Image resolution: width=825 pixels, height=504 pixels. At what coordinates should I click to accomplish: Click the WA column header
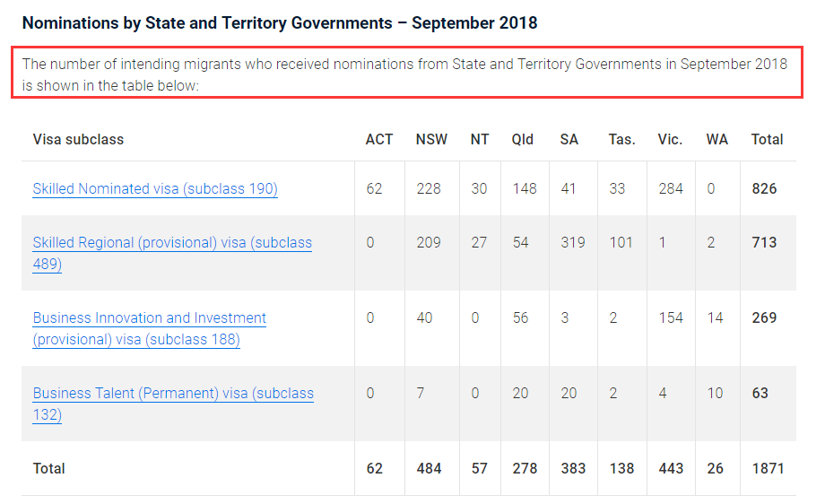717,140
